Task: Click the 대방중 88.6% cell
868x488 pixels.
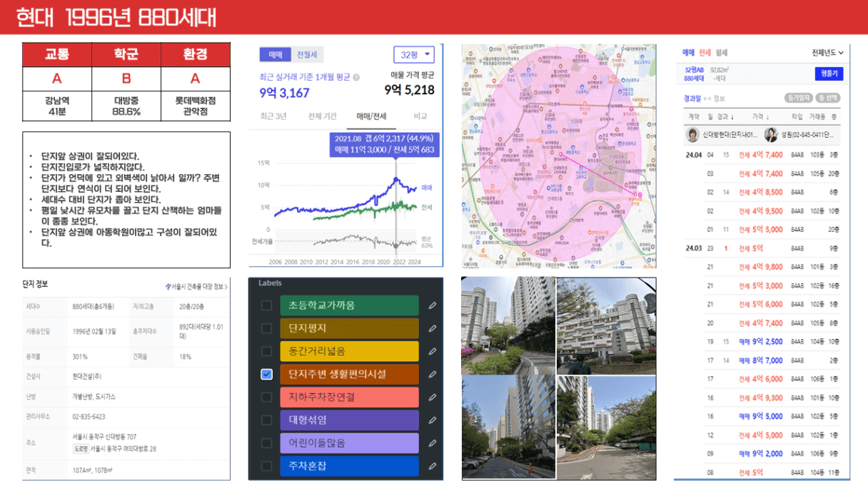Action: click(x=126, y=106)
